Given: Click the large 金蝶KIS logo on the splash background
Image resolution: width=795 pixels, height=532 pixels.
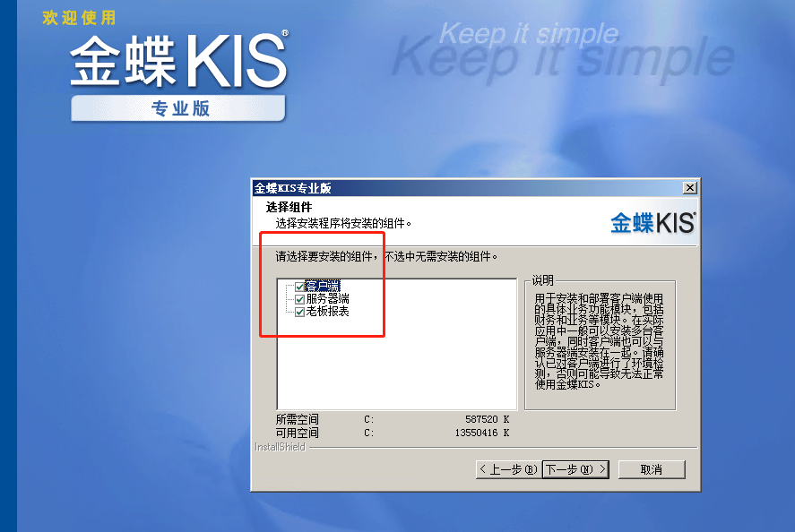Looking at the screenshot, I should point(179,60).
